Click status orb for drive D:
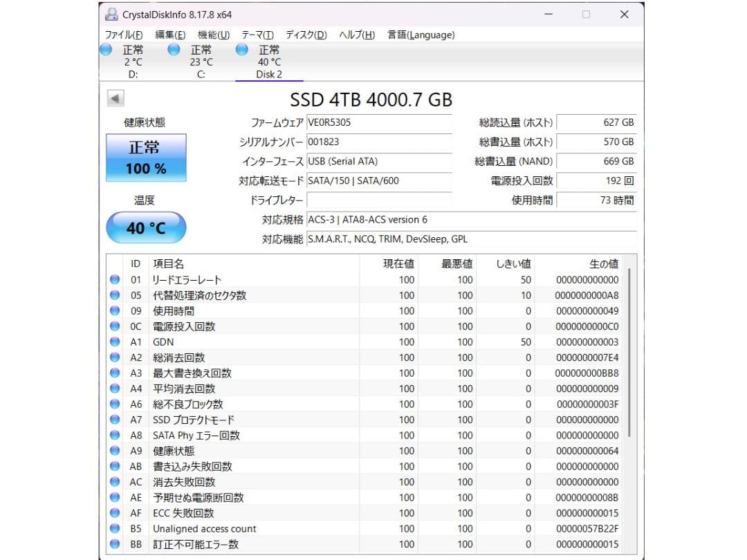The height and width of the screenshot is (560, 747). [107, 50]
